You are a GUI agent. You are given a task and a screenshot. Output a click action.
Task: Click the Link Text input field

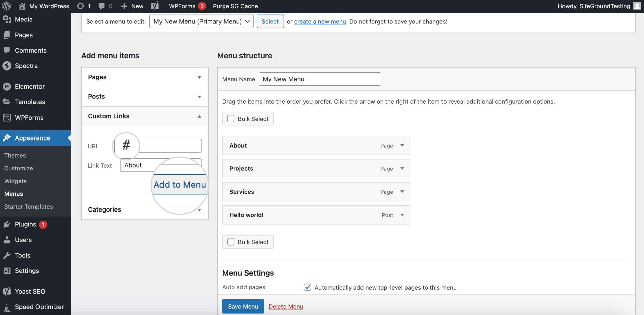pyautogui.click(x=161, y=165)
